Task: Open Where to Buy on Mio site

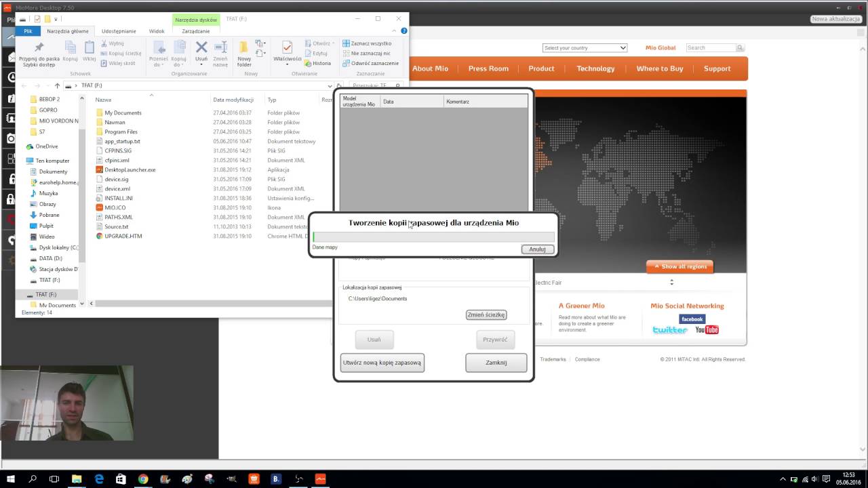Action: point(660,68)
